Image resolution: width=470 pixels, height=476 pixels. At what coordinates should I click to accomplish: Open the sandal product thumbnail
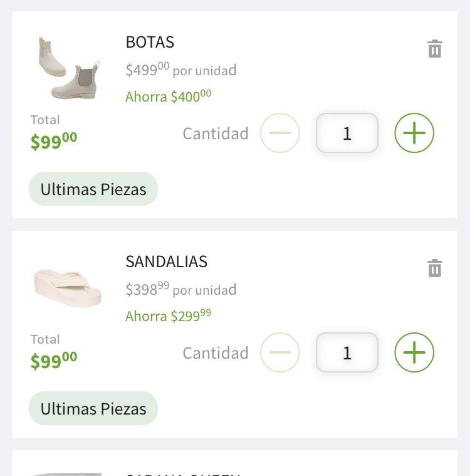(x=68, y=288)
